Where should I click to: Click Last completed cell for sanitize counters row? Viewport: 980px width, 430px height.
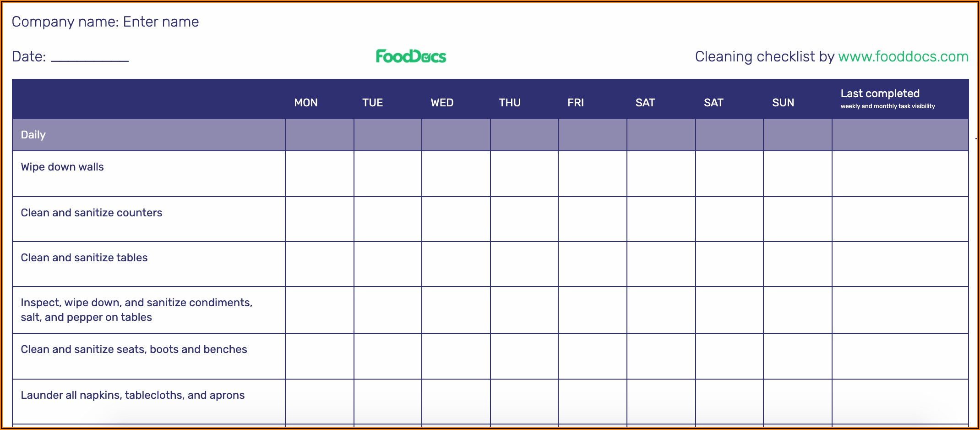coord(900,219)
